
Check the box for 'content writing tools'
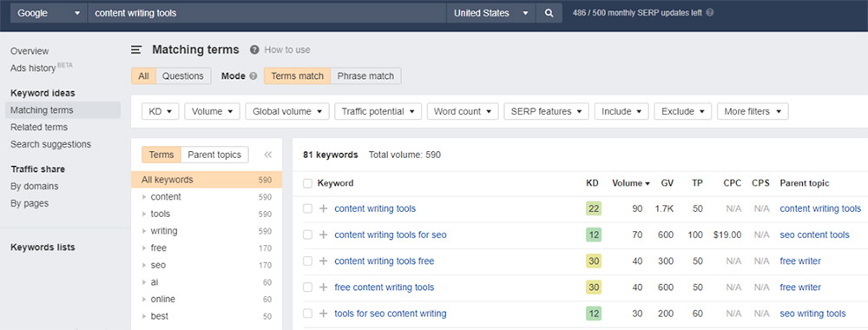tap(308, 208)
